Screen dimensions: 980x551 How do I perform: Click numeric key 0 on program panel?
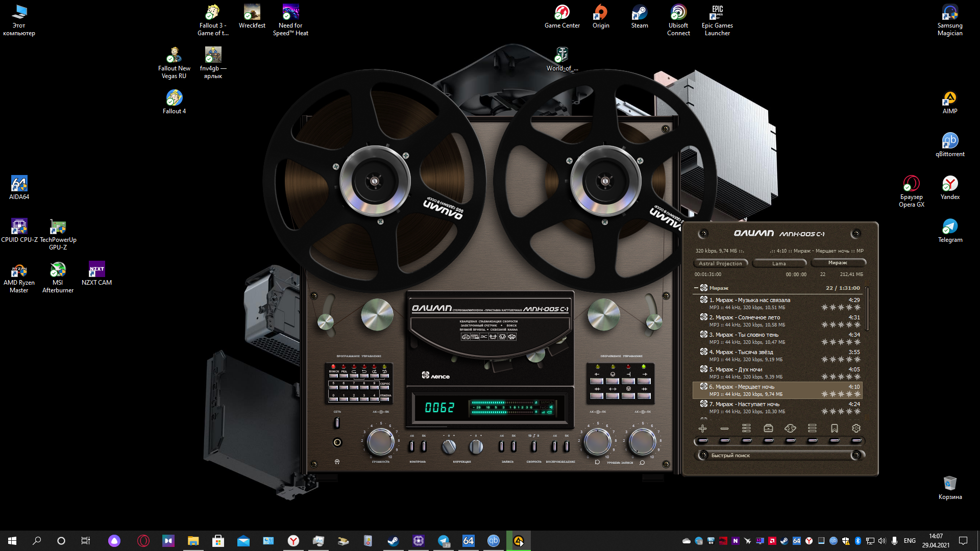point(333,399)
